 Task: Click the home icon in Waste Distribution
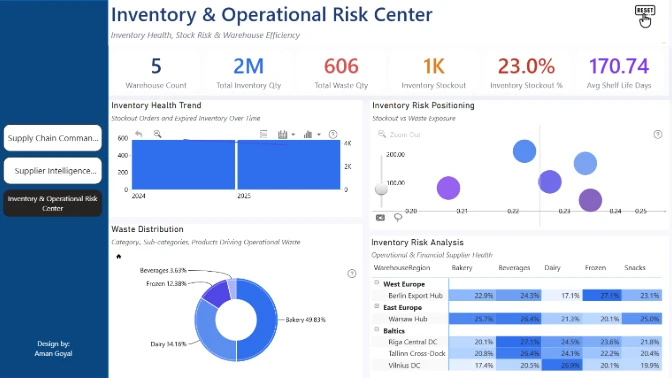point(119,256)
